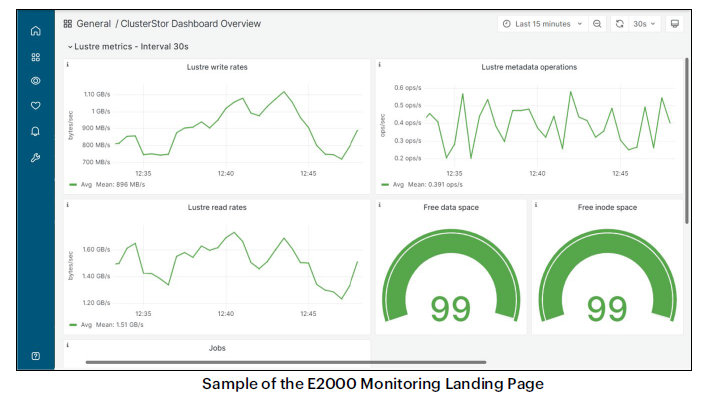Click Mean: 896 MB/s legend text

120,185
